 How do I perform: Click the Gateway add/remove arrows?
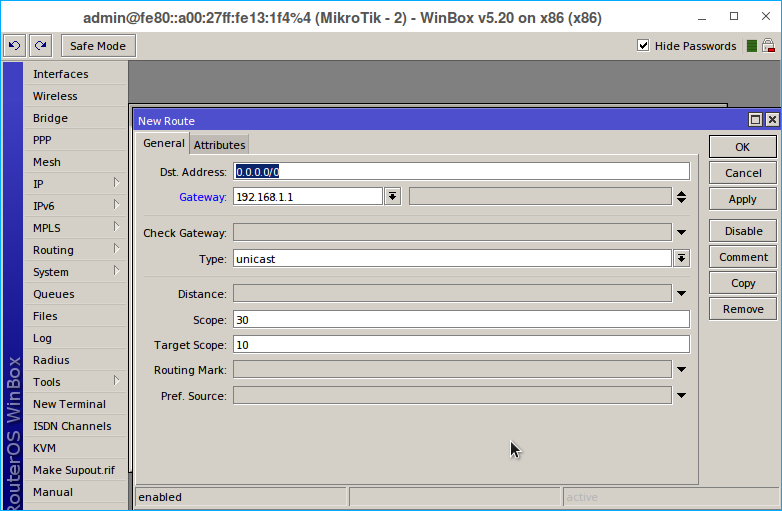pos(681,197)
